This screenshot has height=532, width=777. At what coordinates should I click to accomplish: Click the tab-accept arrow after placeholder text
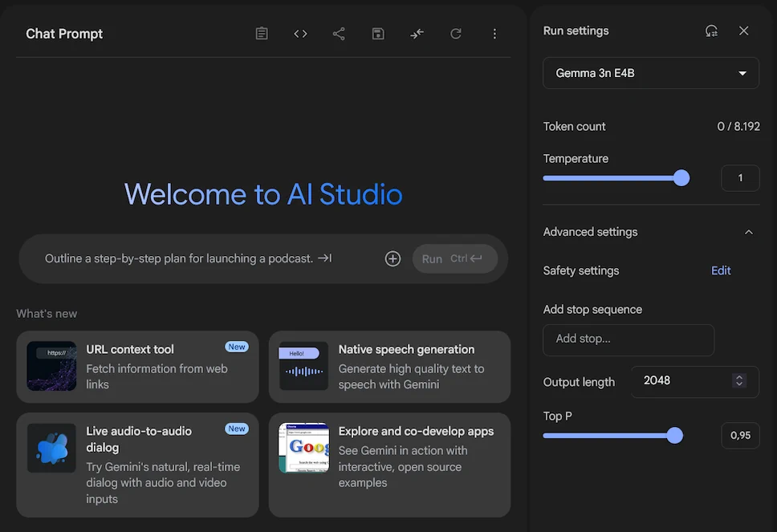(x=324, y=258)
